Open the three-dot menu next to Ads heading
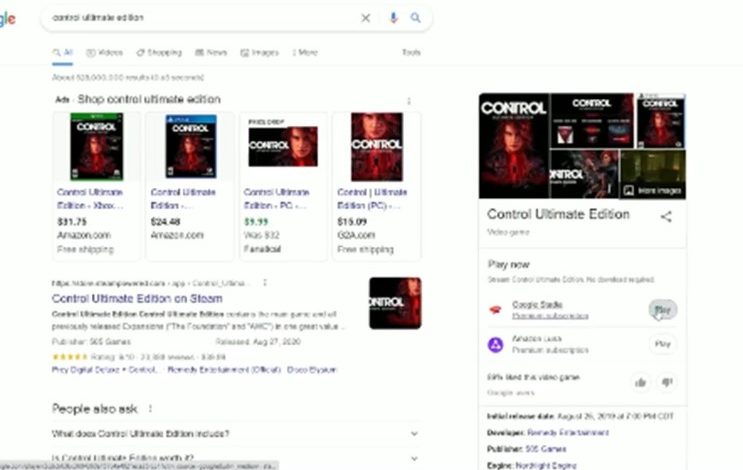 pyautogui.click(x=409, y=101)
